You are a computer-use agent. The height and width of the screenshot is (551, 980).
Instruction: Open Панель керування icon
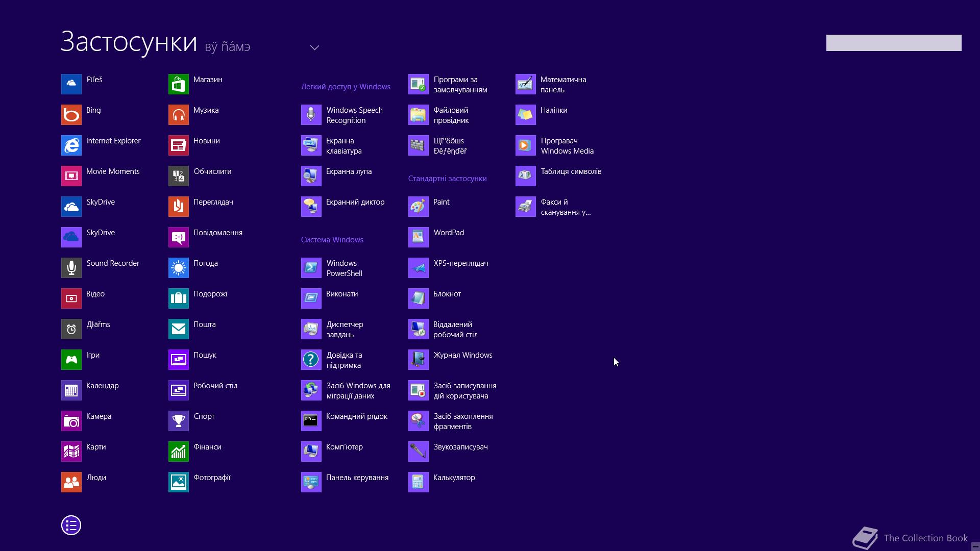click(311, 482)
